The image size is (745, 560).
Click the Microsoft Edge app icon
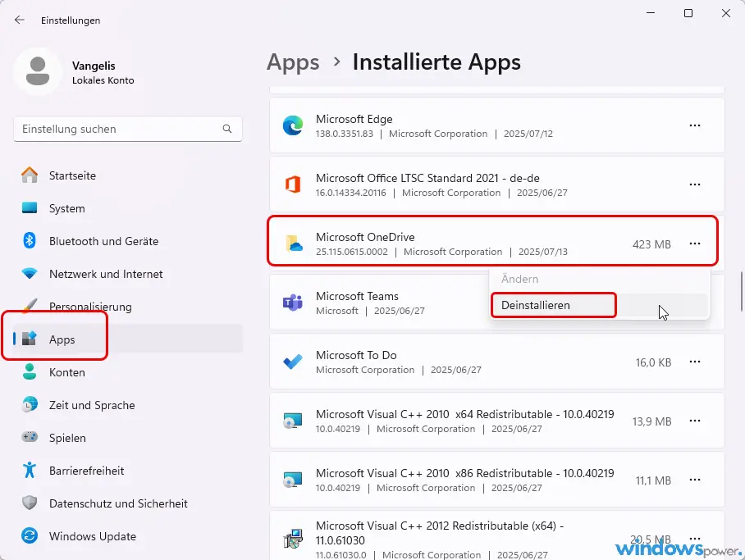point(293,125)
